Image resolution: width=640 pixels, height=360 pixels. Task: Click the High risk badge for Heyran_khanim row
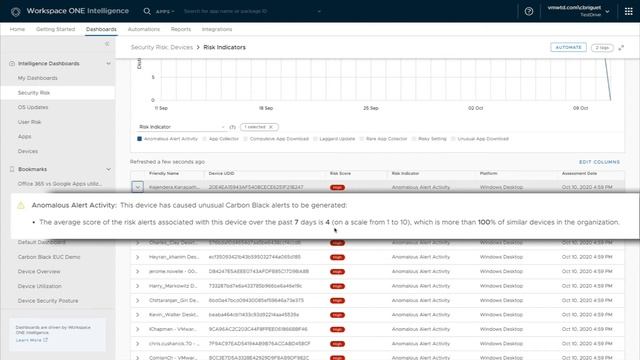tap(337, 257)
